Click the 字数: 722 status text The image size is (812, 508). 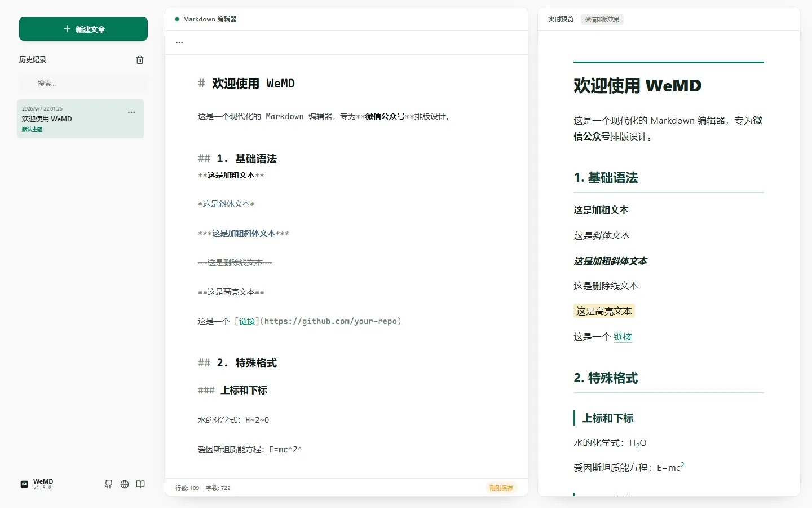[x=218, y=488]
